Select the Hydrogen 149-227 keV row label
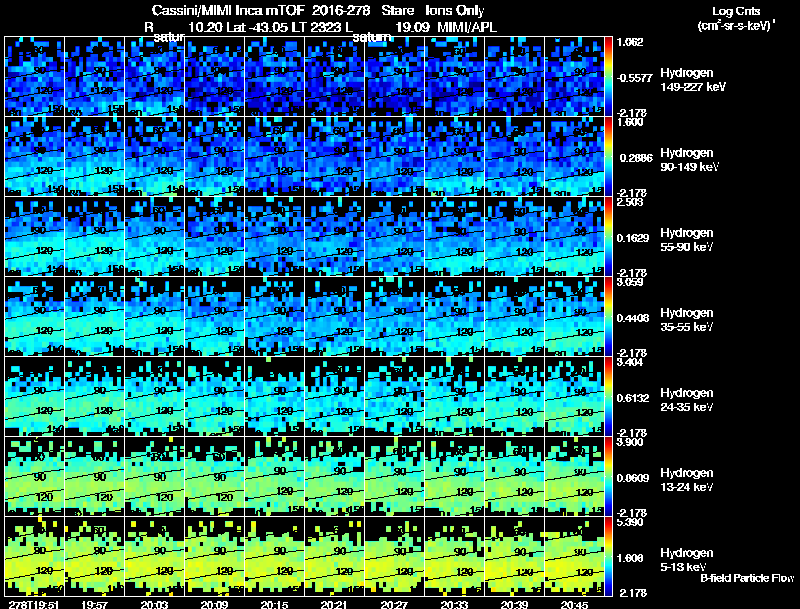Image resolution: width=800 pixels, height=609 pixels. coord(693,80)
